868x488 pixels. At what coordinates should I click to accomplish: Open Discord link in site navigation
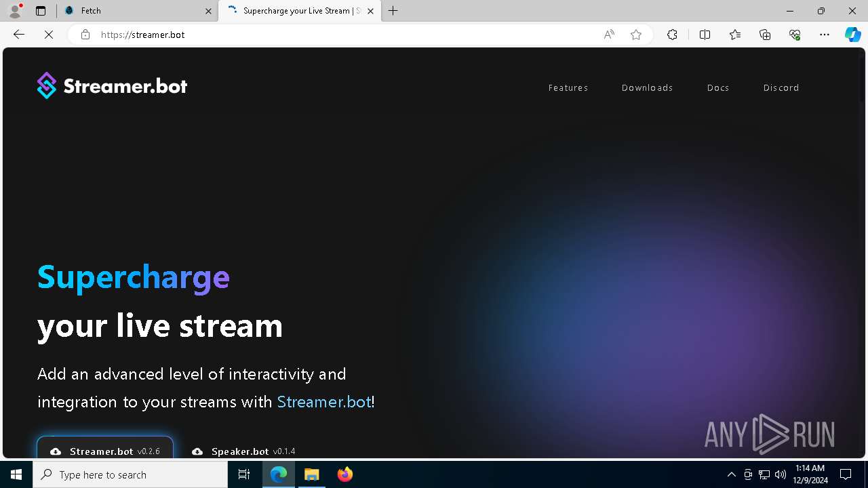tap(781, 87)
